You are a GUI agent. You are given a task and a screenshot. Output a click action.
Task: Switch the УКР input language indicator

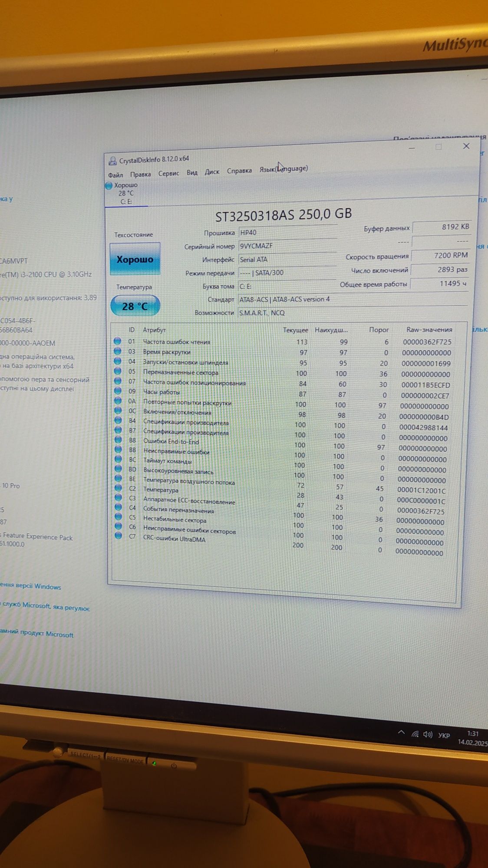(444, 736)
